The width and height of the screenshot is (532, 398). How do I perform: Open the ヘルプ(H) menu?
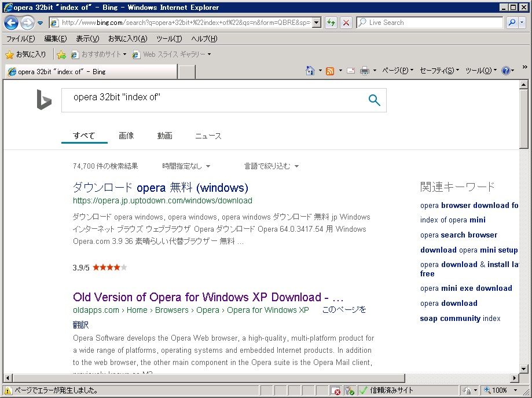click(x=204, y=39)
